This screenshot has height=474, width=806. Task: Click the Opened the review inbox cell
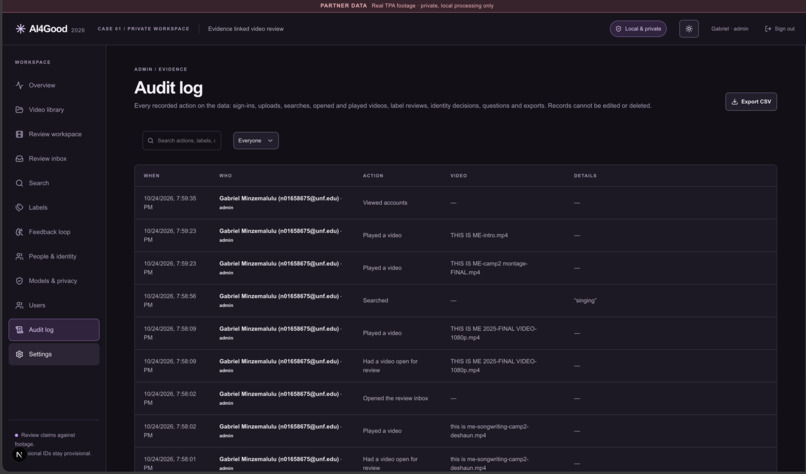395,398
